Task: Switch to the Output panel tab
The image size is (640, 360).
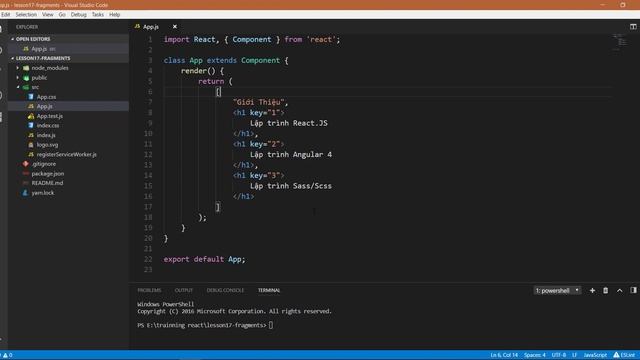Action: (184, 290)
